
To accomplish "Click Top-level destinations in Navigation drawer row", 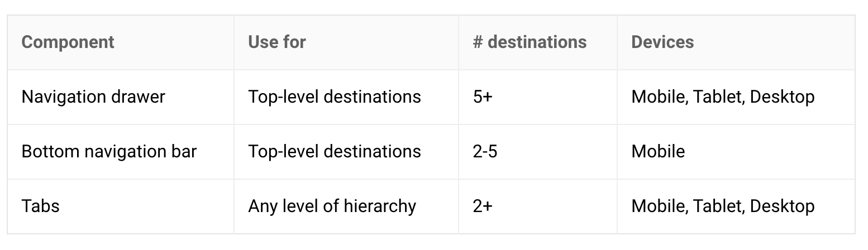I will [x=335, y=97].
